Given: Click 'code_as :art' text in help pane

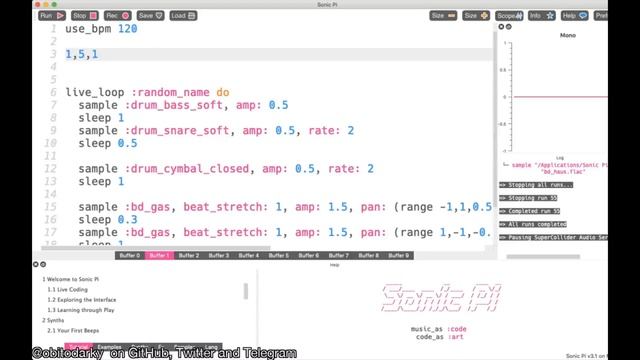Looking at the screenshot, I should [440, 337].
